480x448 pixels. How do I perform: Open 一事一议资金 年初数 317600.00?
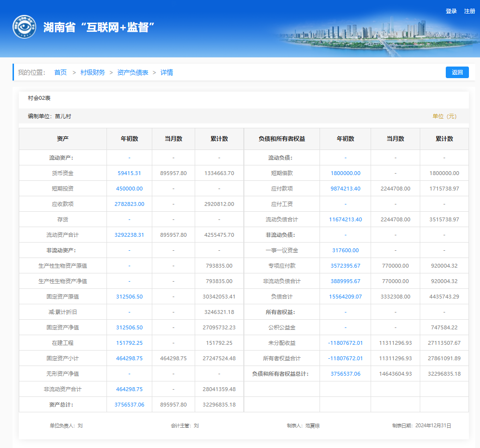346,250
